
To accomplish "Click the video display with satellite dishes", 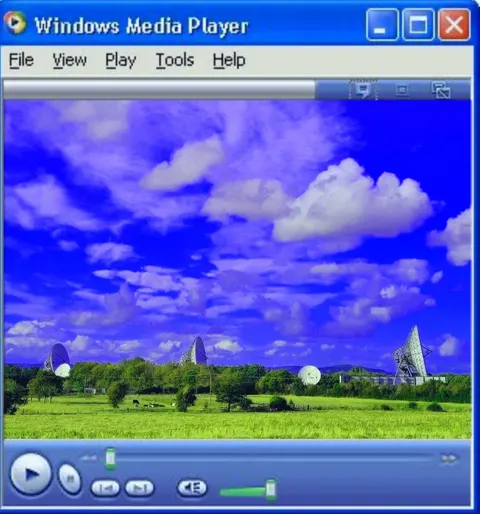I will (238, 269).
